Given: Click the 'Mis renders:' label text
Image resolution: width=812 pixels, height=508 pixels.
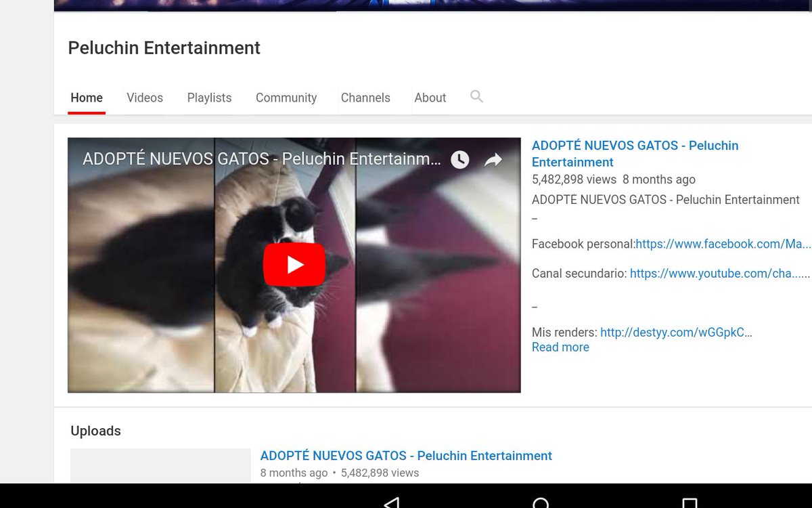Looking at the screenshot, I should [564, 333].
